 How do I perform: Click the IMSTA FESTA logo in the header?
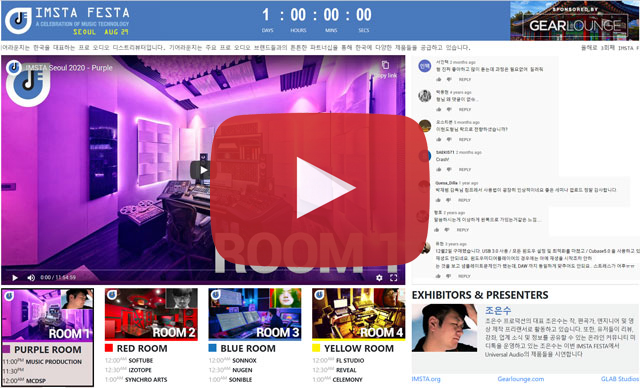[x=18, y=20]
